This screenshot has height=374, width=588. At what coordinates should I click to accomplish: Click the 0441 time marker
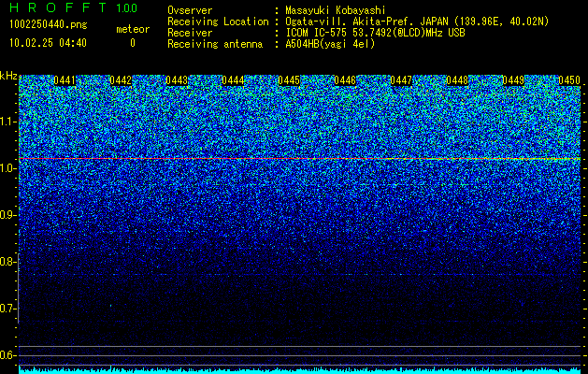coord(65,80)
